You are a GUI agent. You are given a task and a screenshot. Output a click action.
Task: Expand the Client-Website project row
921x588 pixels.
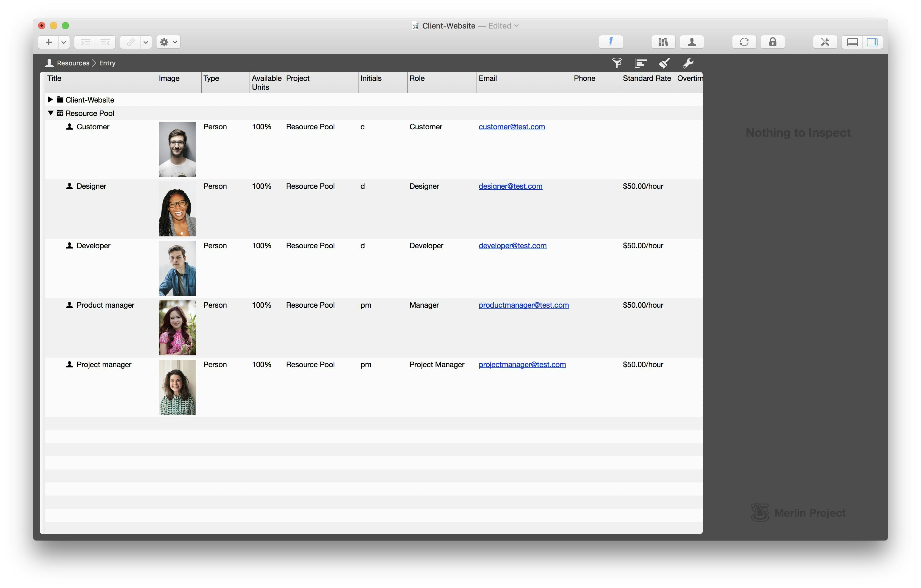point(50,99)
